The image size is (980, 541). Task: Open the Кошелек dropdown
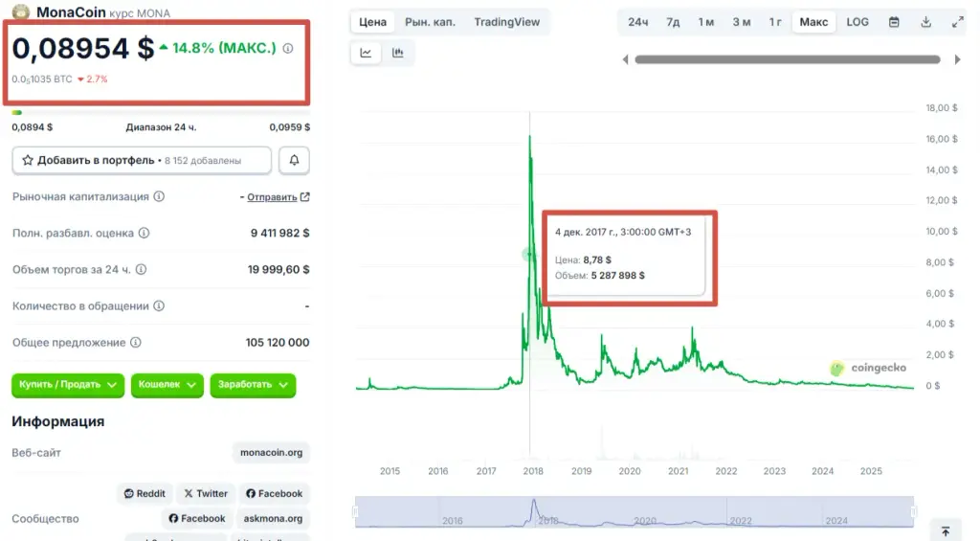[x=167, y=385]
